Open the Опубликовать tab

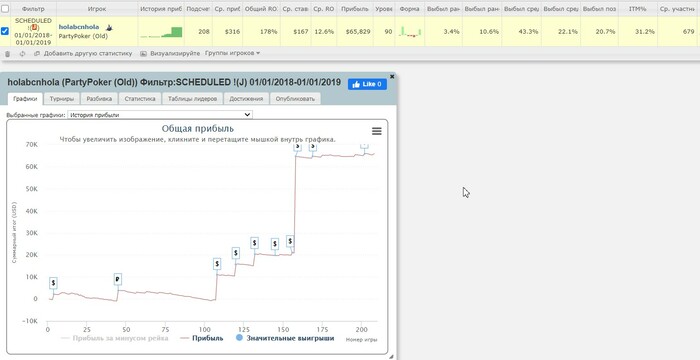[296, 99]
